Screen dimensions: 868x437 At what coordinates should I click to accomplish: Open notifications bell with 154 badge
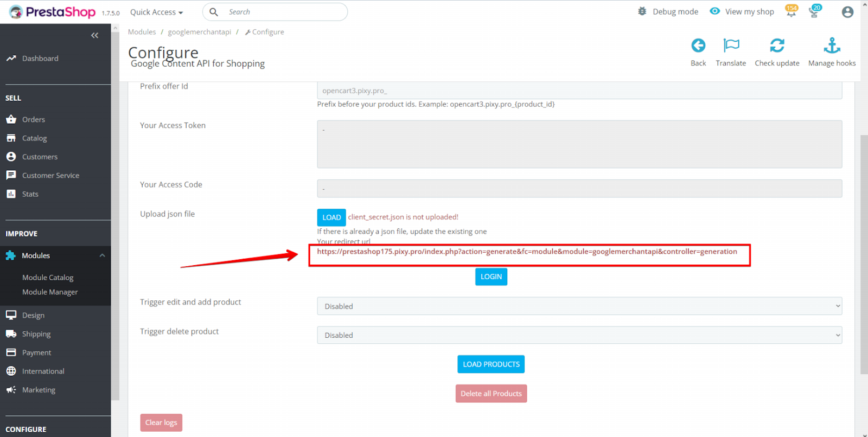coord(791,12)
